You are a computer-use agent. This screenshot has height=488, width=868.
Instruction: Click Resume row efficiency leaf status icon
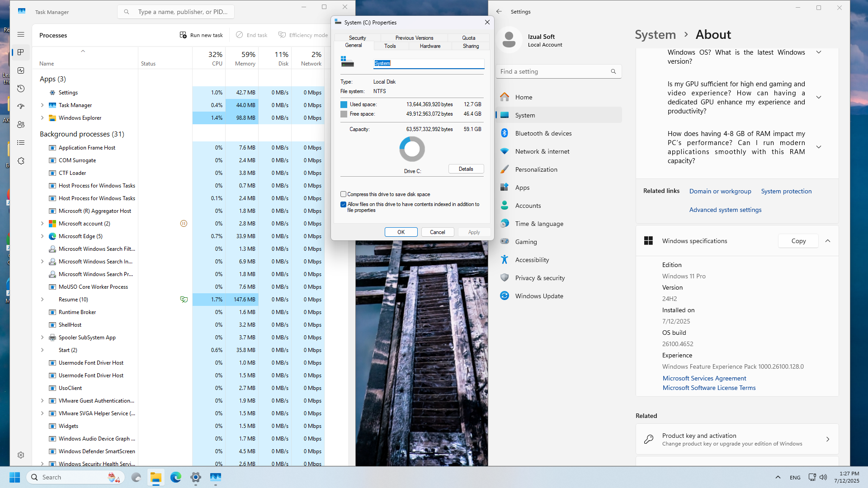click(x=184, y=299)
